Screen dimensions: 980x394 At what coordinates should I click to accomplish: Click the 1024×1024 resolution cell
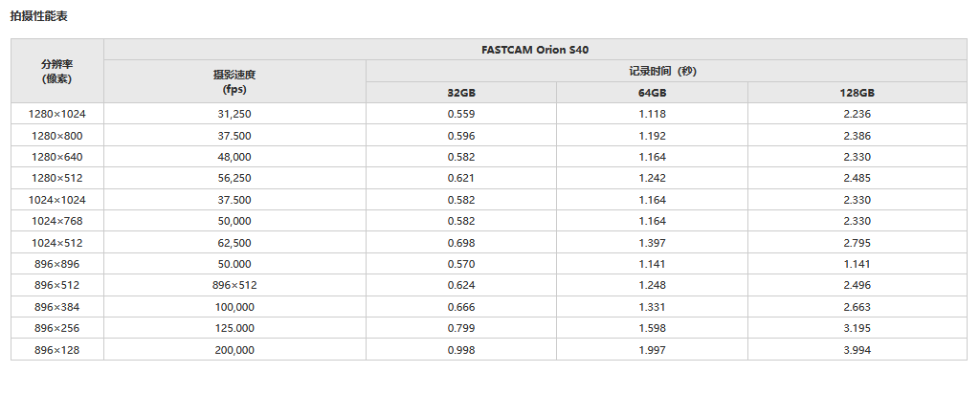click(x=57, y=200)
